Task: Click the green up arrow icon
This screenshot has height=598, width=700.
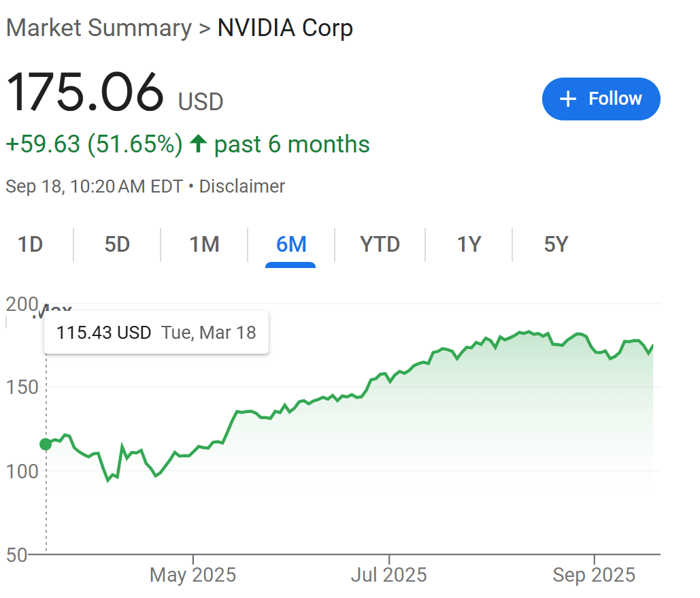Action: click(198, 144)
